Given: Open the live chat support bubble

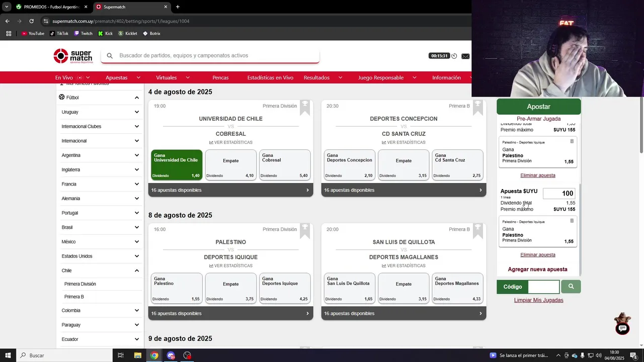Looking at the screenshot, I should (x=622, y=328).
